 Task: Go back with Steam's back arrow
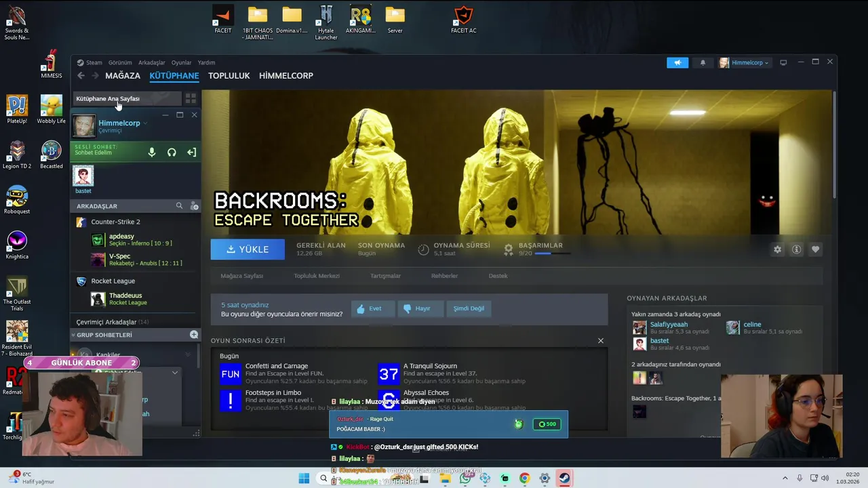[81, 76]
